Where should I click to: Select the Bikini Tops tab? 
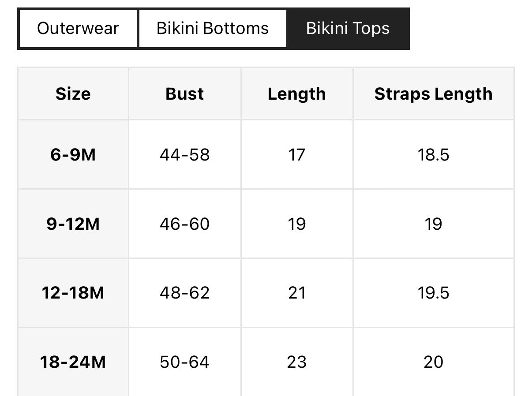point(348,29)
